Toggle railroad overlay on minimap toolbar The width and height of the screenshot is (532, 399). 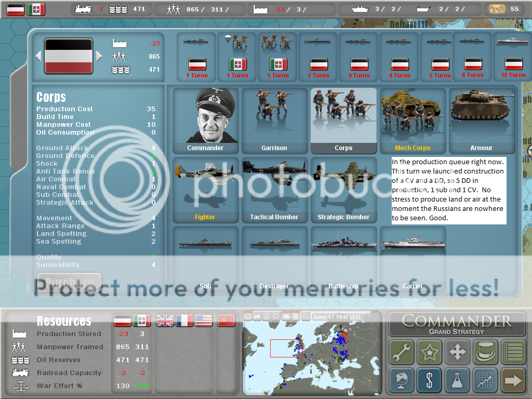coord(258,316)
